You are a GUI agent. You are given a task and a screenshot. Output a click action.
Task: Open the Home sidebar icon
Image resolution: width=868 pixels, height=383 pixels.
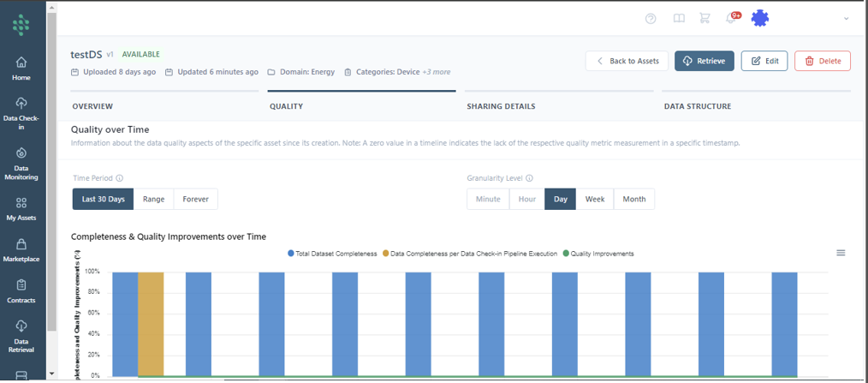21,68
